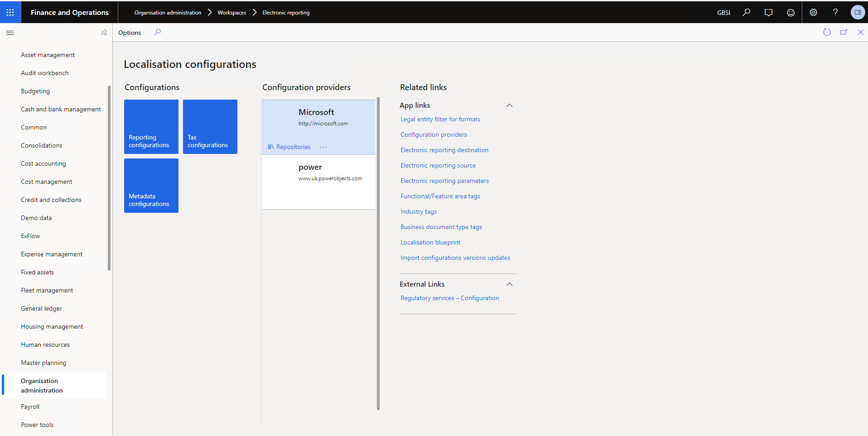Click the pin navigation pane icon

point(104,33)
